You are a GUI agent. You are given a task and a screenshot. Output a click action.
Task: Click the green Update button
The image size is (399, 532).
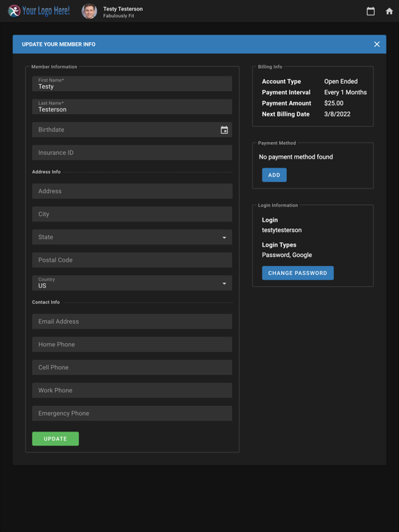[55, 438]
